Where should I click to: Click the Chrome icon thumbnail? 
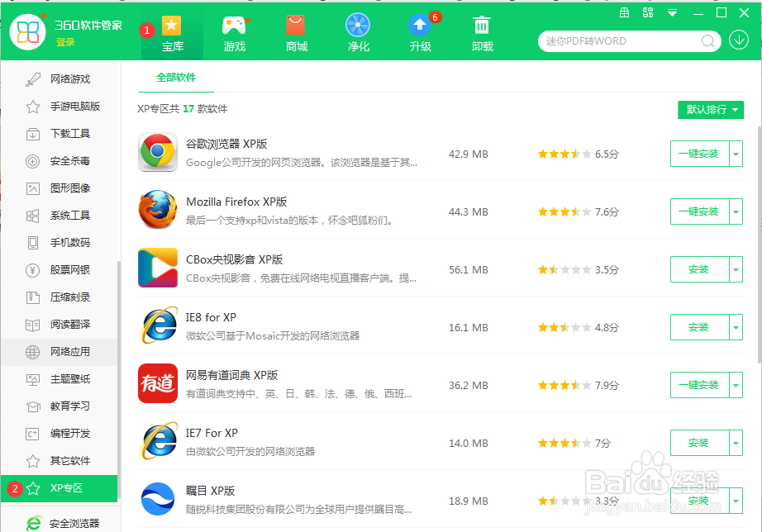[158, 152]
